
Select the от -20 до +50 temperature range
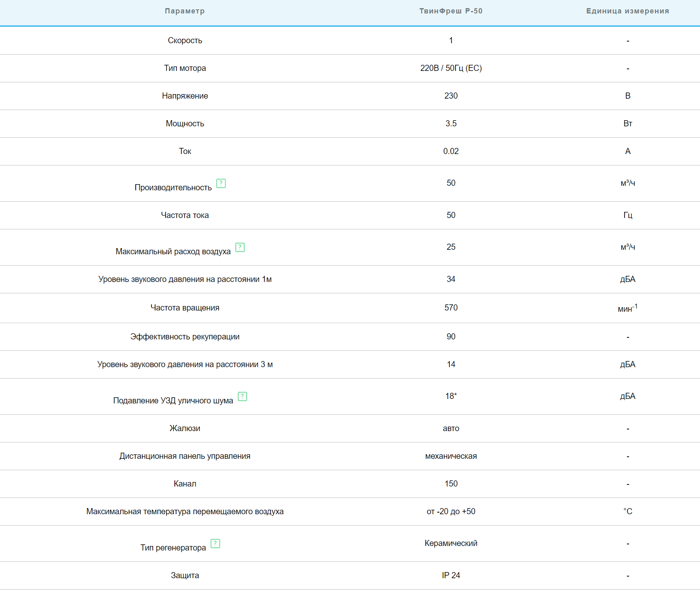point(451,511)
